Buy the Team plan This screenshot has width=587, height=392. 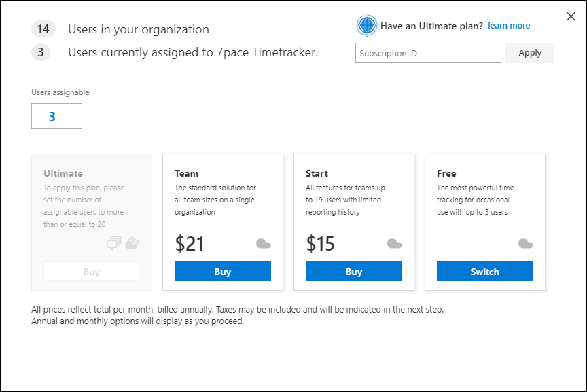tap(223, 271)
